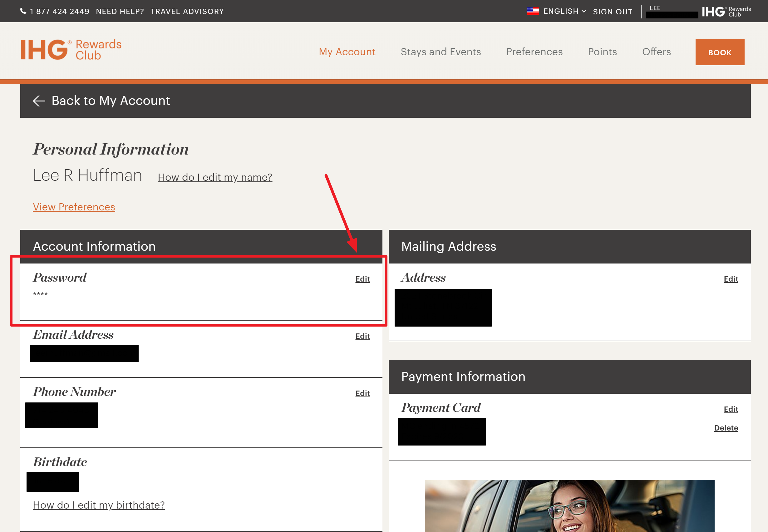
Task: Expand the My Account navigation menu
Action: 347,51
